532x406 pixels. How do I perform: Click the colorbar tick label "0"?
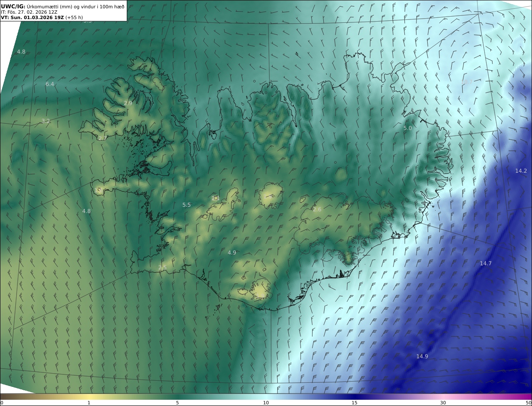click(2, 403)
